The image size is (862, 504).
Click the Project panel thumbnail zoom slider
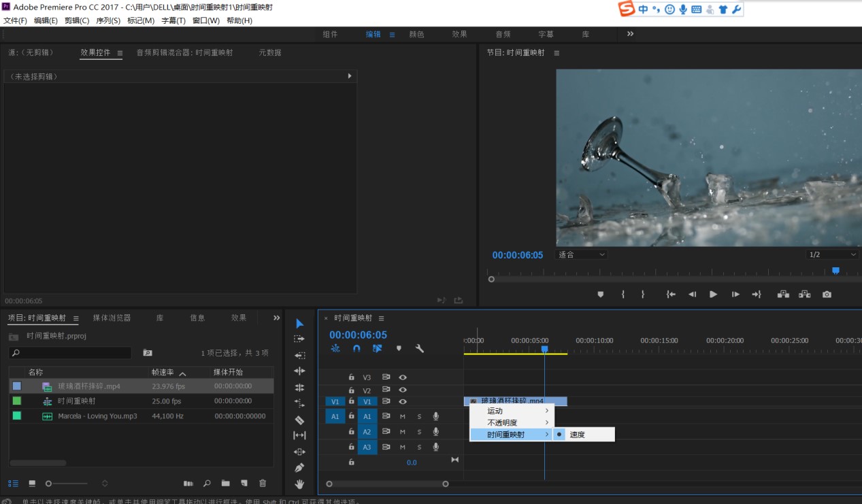(49, 484)
